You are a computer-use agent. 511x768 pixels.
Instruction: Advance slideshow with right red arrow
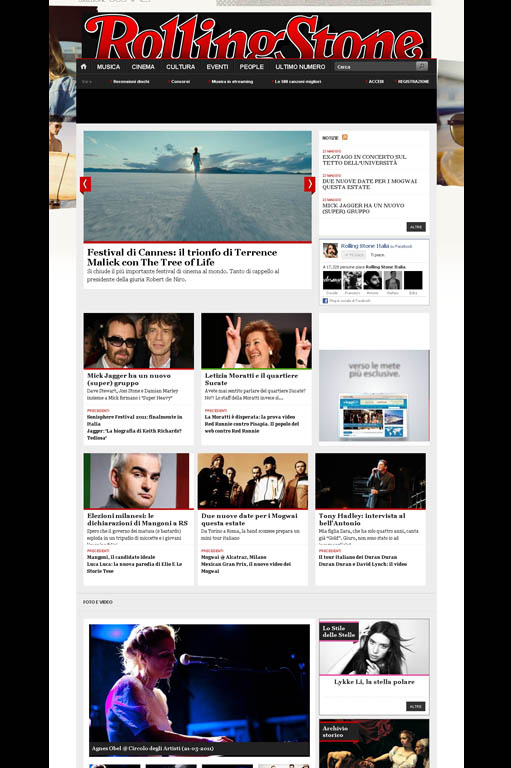point(310,184)
